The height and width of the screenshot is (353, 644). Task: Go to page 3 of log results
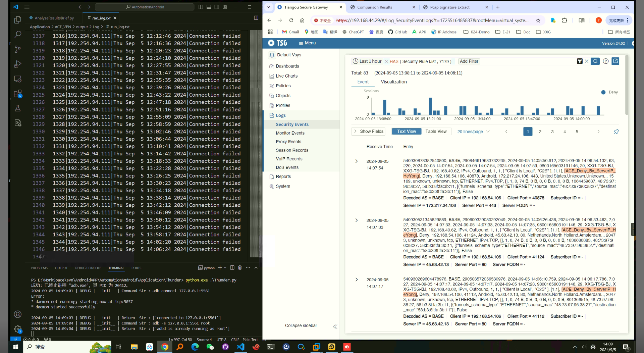pyautogui.click(x=552, y=132)
